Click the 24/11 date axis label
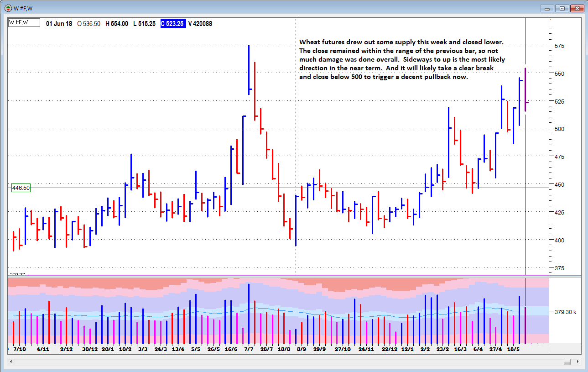588x372 pixels. (366, 349)
